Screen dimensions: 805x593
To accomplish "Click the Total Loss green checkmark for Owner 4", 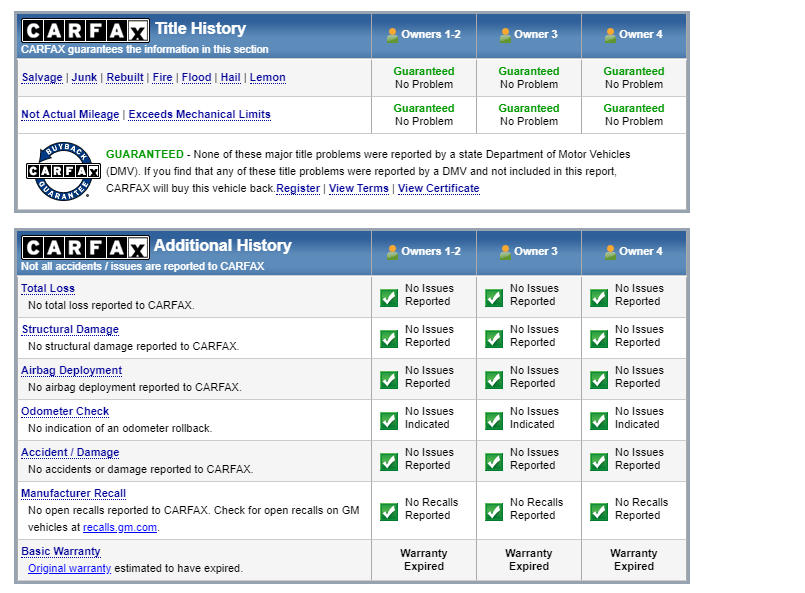I will 599,298.
